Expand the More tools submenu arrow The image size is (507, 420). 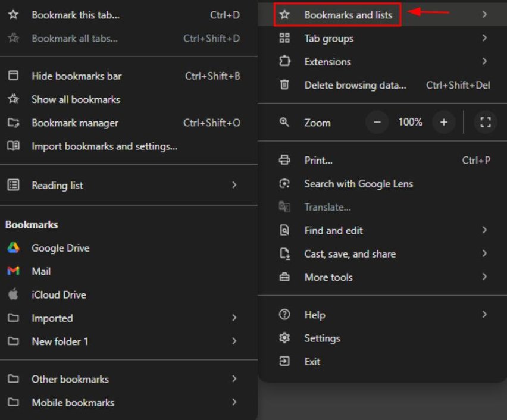(484, 277)
